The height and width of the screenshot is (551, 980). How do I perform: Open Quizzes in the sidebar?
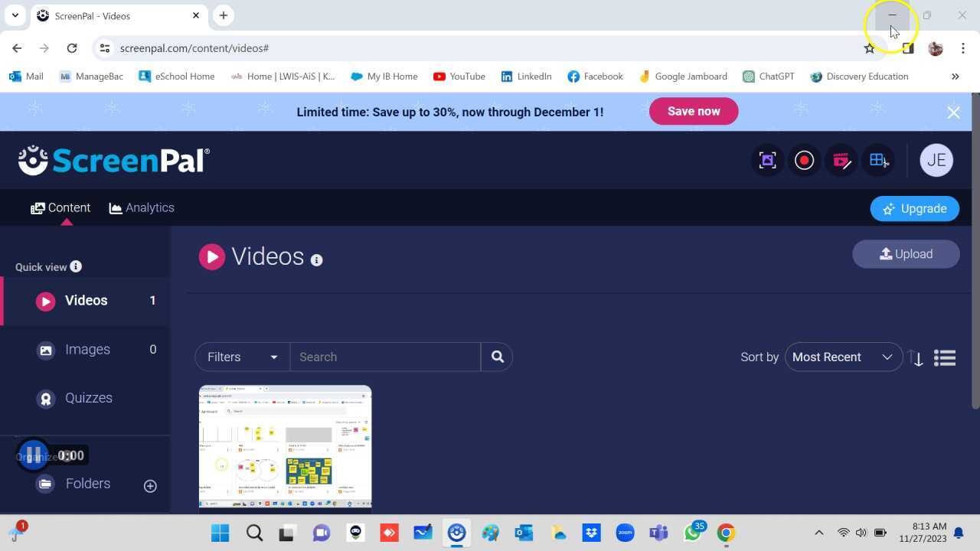(x=86, y=398)
